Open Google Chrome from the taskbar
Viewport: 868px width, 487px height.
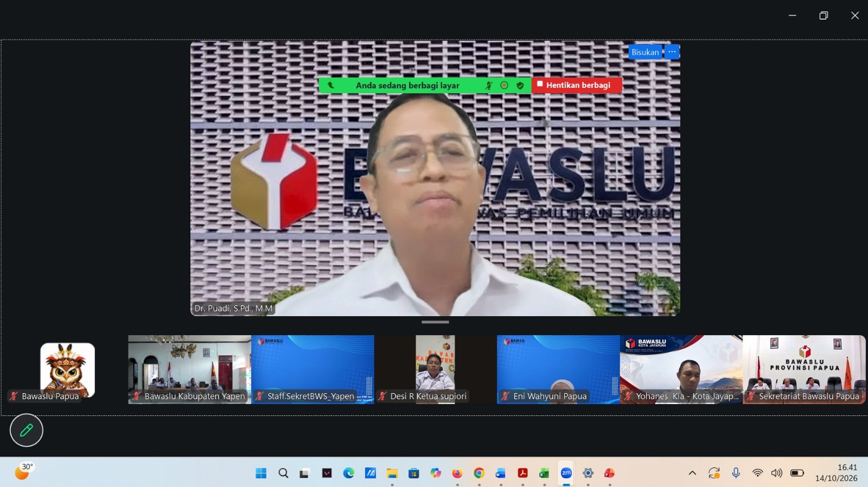(x=479, y=473)
